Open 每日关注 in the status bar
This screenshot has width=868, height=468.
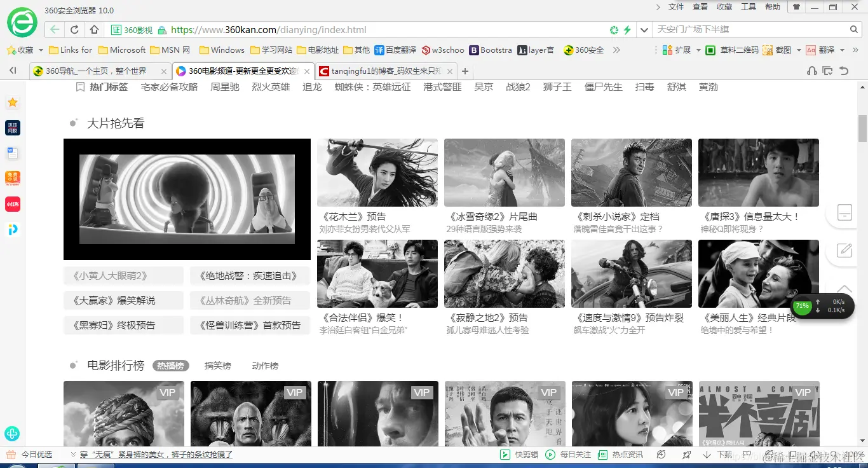(x=569, y=455)
